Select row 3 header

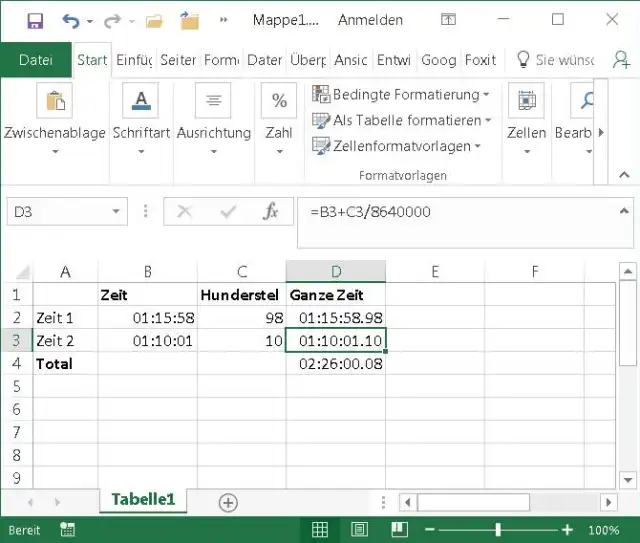[x=16, y=340]
